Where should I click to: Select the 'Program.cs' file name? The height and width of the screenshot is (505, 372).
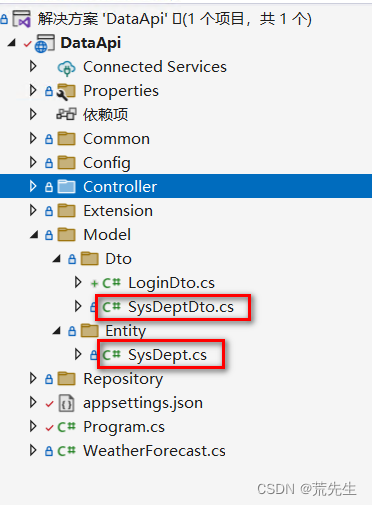coord(124,427)
